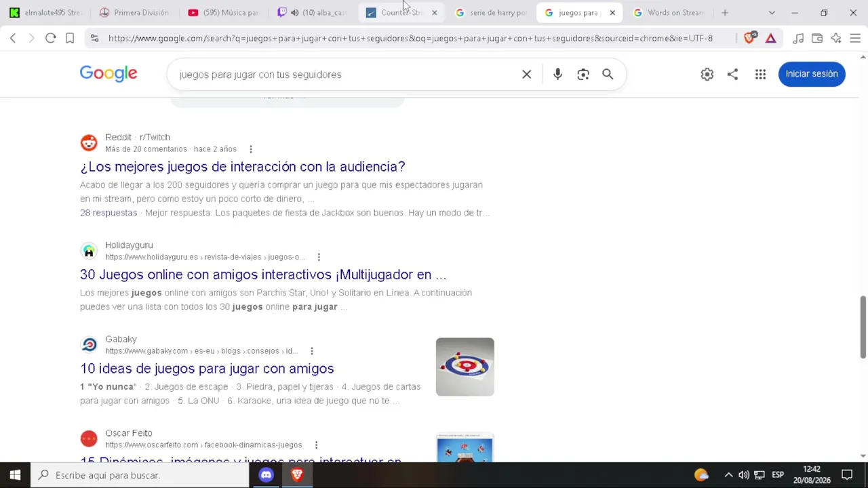The image size is (868, 488).
Task: Open the Reddit site favicon
Action: (89, 143)
